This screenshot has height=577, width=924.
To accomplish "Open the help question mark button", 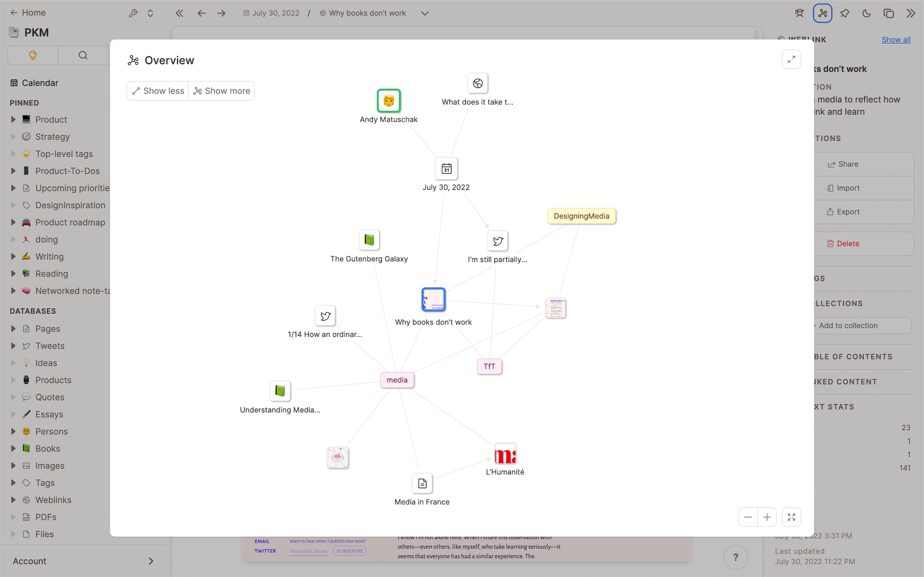I will point(735,557).
